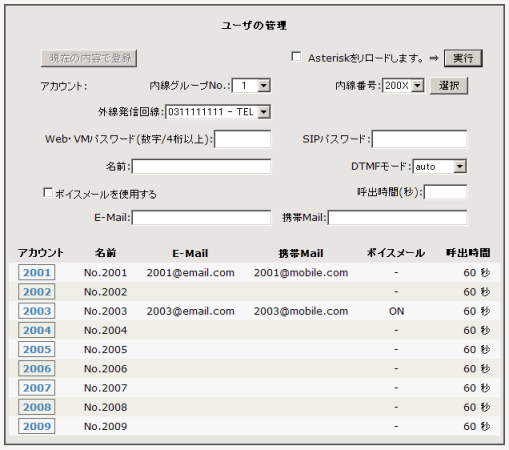509x450 pixels.
Task: Open account 2007 entry
Action: coord(37,388)
